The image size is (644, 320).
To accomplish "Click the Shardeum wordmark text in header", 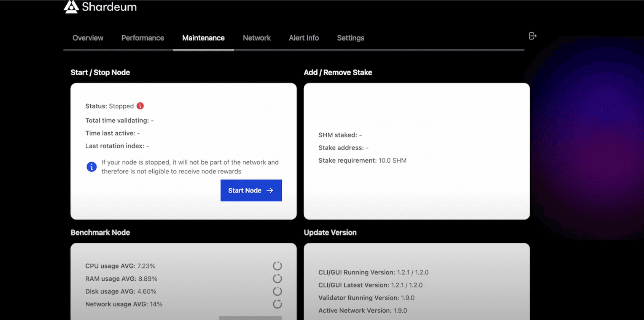I will click(x=109, y=7).
